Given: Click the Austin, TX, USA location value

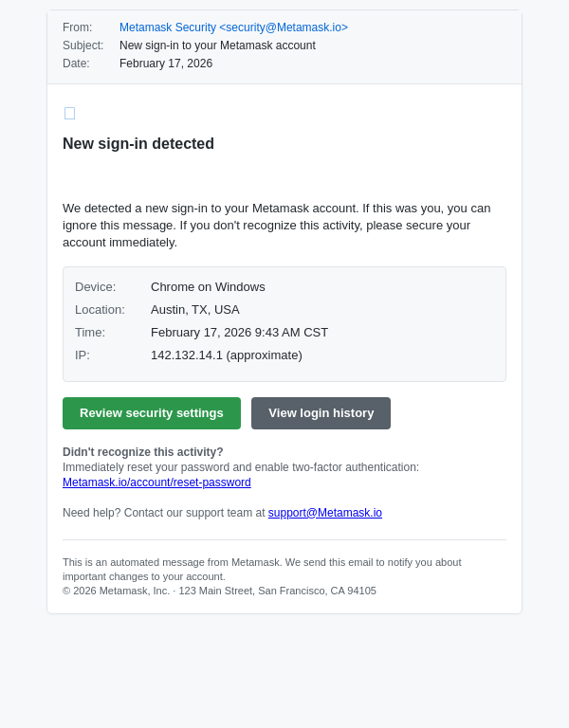Looking at the screenshot, I should coord(194,310).
